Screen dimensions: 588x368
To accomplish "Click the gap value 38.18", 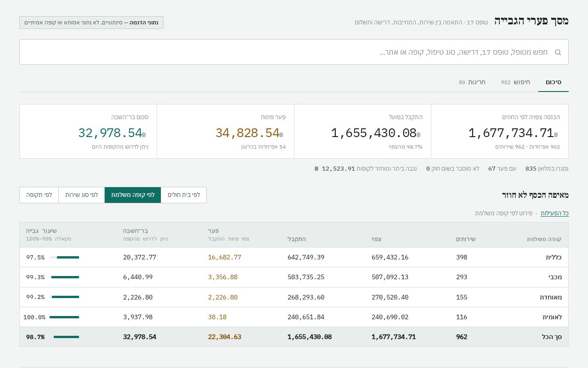I will click(217, 317).
